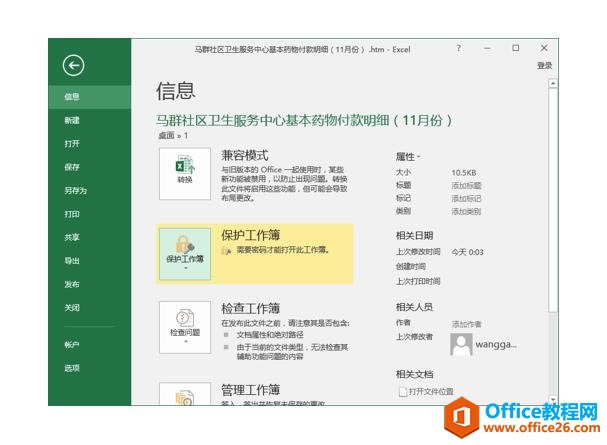
Task: Click 添加标题 to add a title
Action: (x=466, y=186)
